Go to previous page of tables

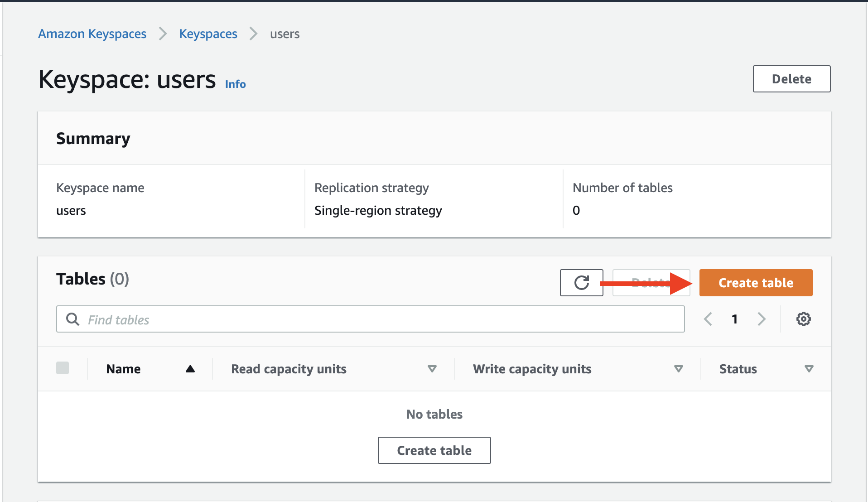708,319
